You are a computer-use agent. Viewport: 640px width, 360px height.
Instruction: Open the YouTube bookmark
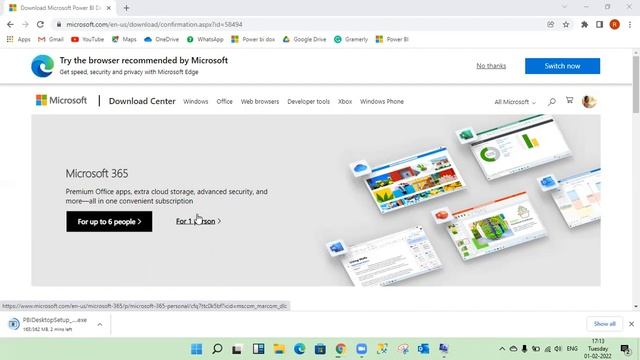click(87, 39)
